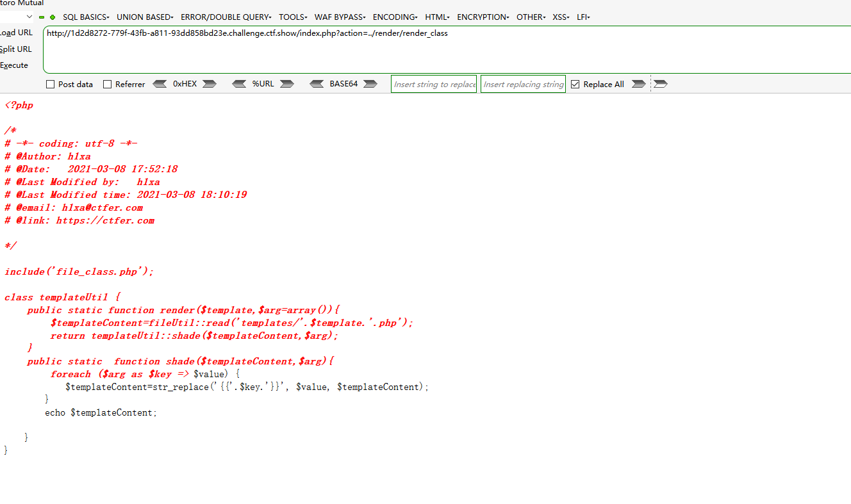Click the green plus icon to add a tab
Screen dimensions: 851x504
(53, 17)
